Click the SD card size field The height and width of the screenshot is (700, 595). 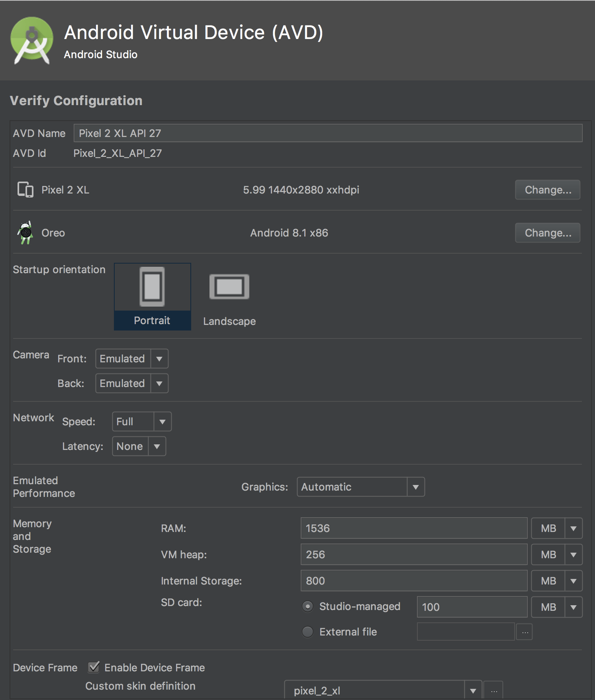click(x=472, y=607)
